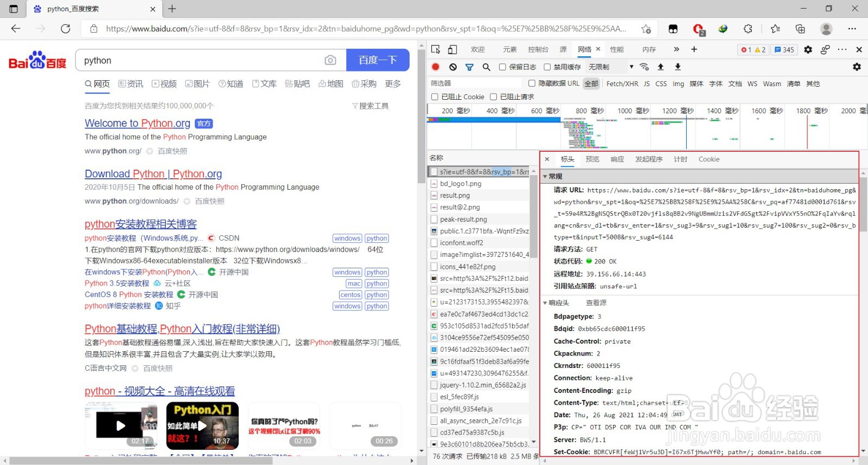The height and width of the screenshot is (465, 868).
Task: Filter requests by JS type
Action: click(647, 83)
